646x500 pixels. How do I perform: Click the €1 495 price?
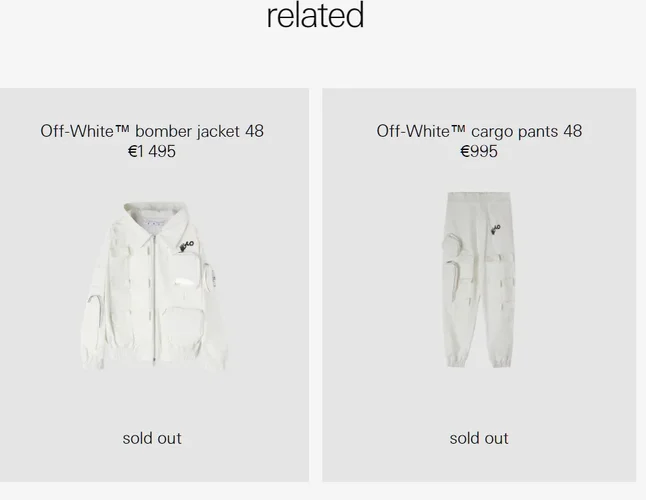[x=152, y=152]
